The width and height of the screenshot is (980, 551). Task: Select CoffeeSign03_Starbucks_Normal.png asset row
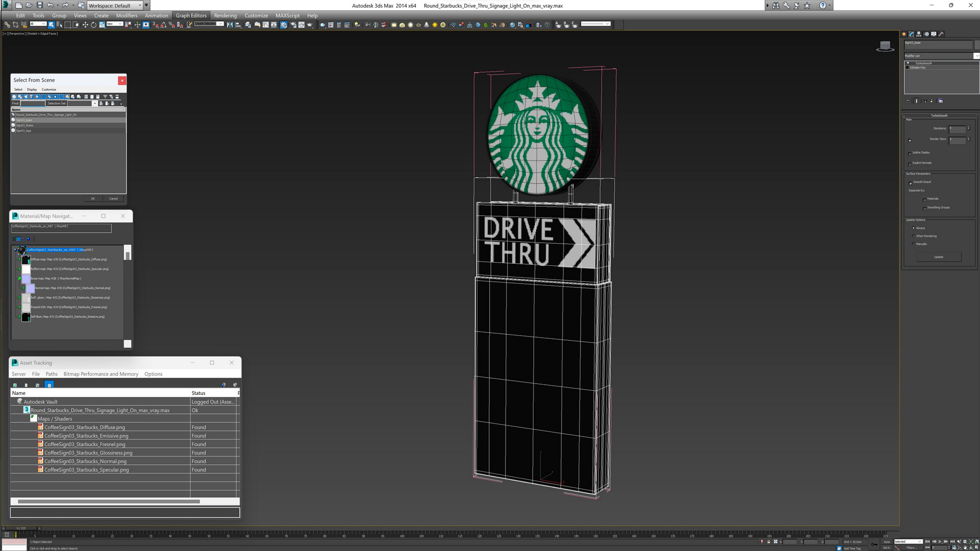tap(85, 461)
